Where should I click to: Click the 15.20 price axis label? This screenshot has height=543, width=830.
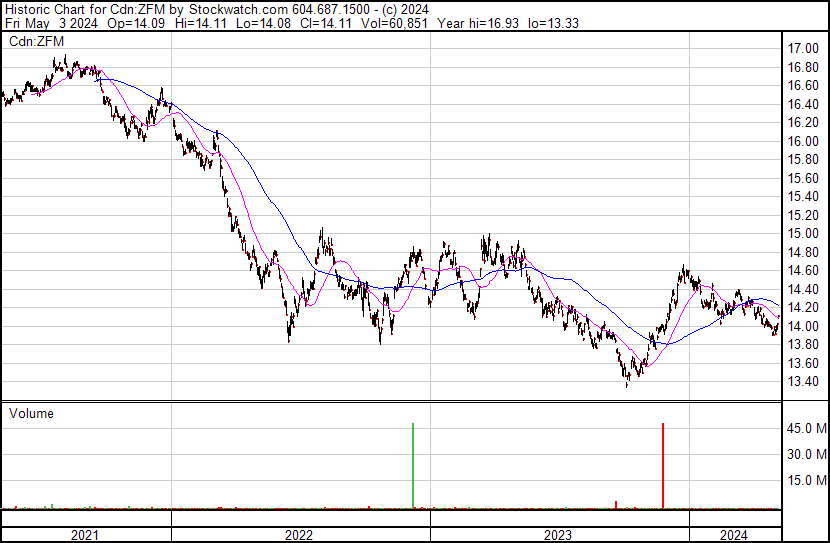click(803, 215)
